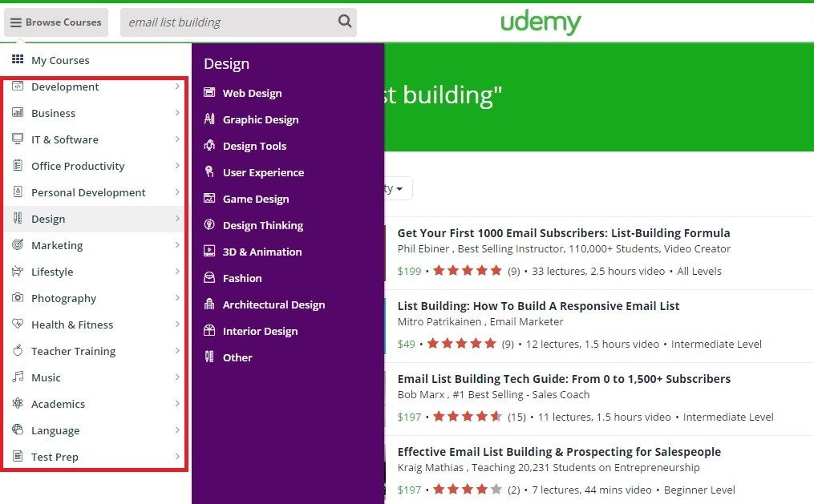This screenshot has width=814, height=504.
Task: Click the Language label
Action: pos(55,430)
